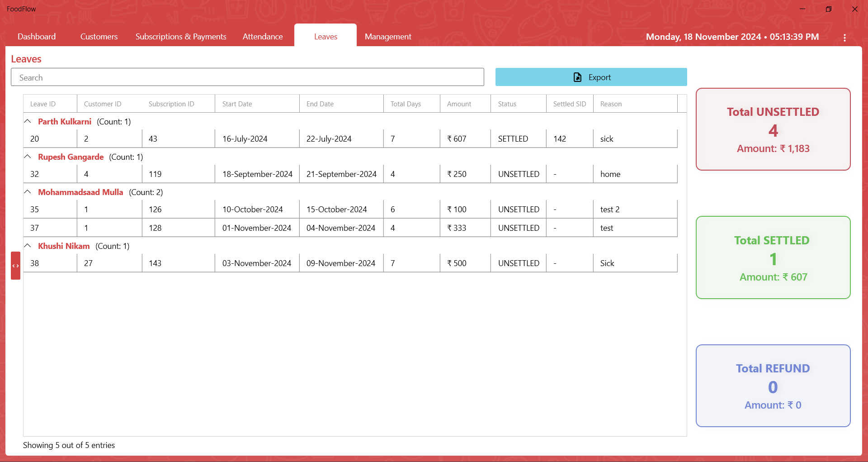Select leave row 38 for Khushi Nikam
This screenshot has height=462, width=868.
[350, 263]
